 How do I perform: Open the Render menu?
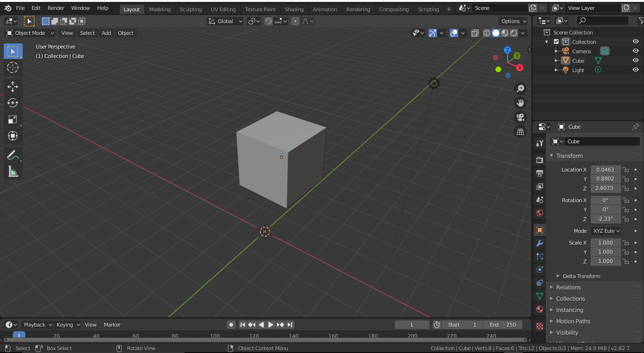click(x=56, y=8)
